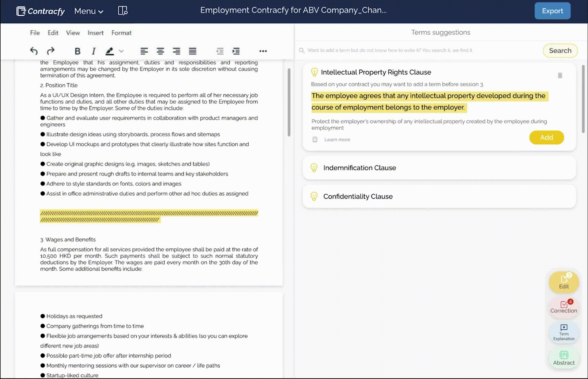This screenshot has width=588, height=379.
Task: Click the Indemnification Clause lightbulb icon
Action: pyautogui.click(x=314, y=168)
